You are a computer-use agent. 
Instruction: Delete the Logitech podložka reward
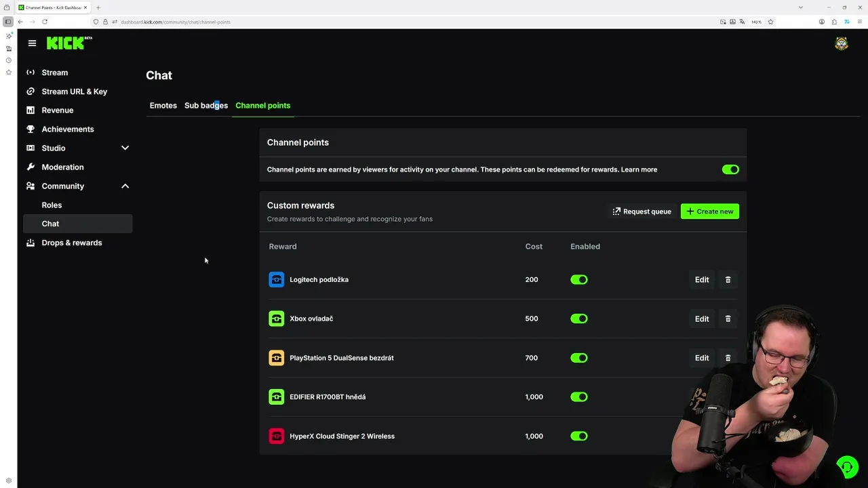point(728,279)
